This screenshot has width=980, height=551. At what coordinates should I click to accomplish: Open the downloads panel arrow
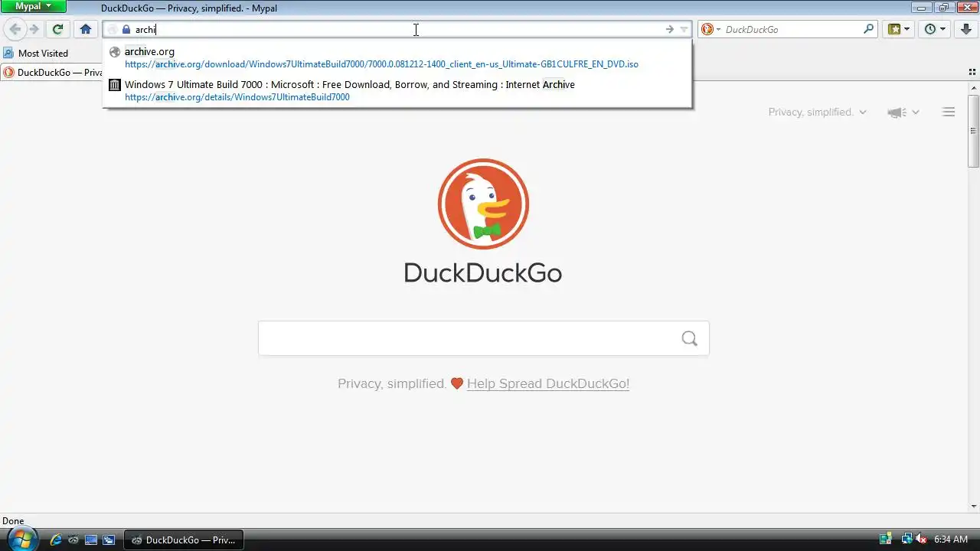tap(966, 29)
